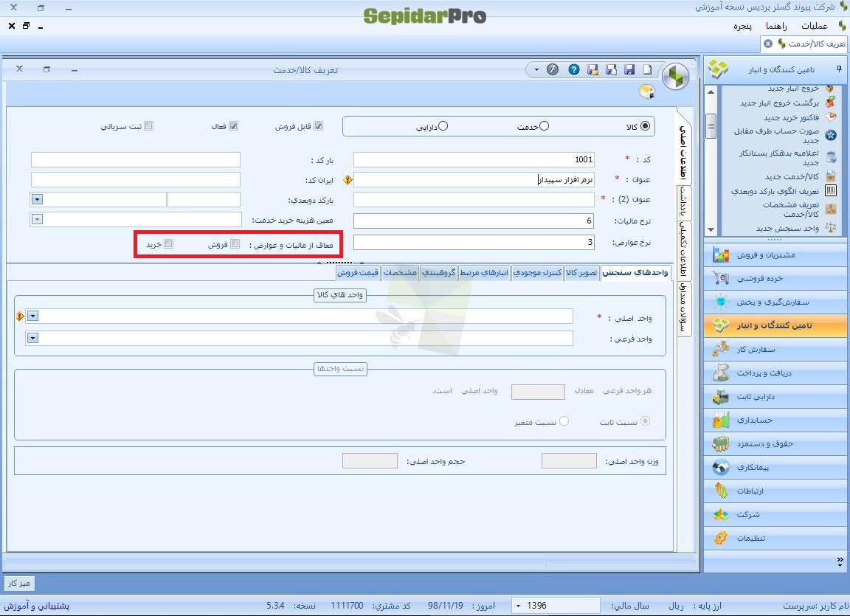850x616 pixels.
Task: Check the فروش tax exemption checkbox
Action: click(235, 243)
